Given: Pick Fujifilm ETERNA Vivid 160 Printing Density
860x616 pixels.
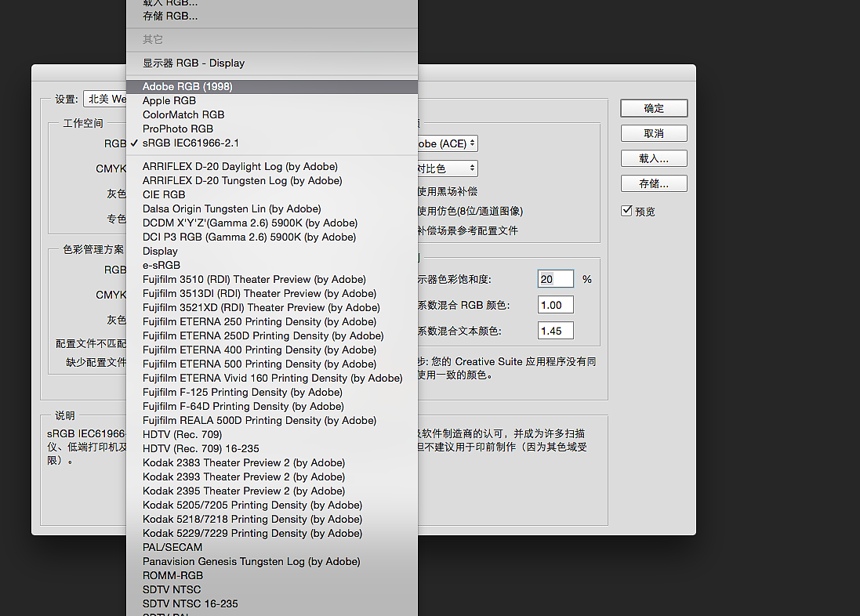Looking at the screenshot, I should click(271, 379).
